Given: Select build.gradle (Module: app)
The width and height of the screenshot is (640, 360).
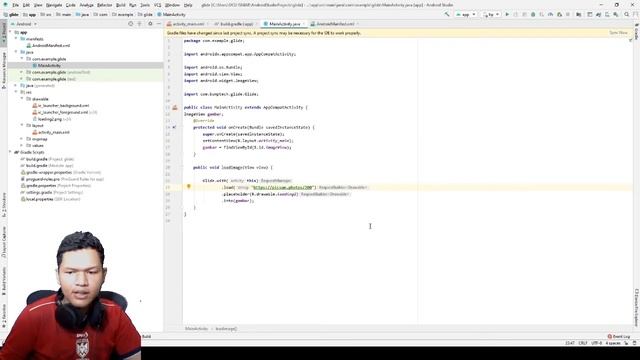Looking at the screenshot, I should pyautogui.click(x=47, y=165).
